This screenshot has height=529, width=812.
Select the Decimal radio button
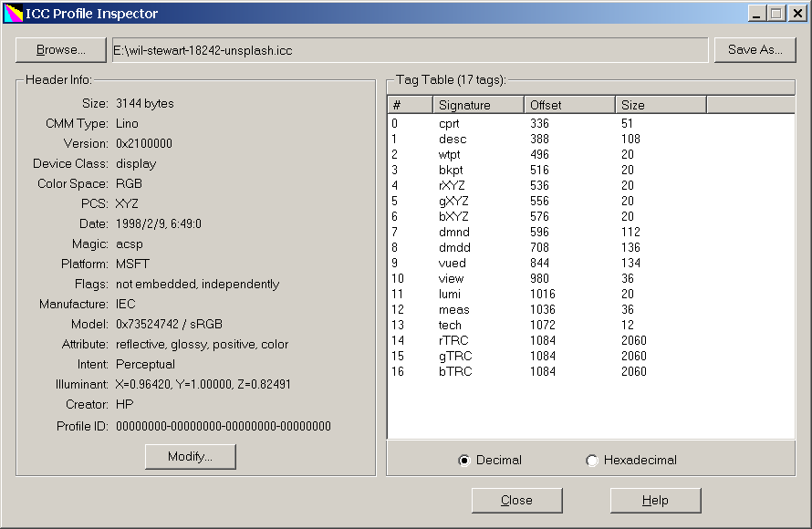(x=464, y=461)
